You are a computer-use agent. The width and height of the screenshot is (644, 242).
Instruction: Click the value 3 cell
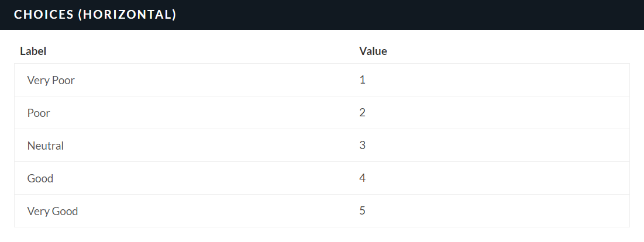(363, 146)
